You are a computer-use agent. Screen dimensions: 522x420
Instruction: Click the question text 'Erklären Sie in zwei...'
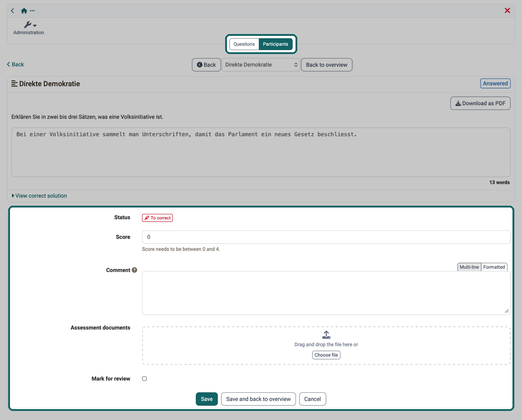click(x=87, y=117)
